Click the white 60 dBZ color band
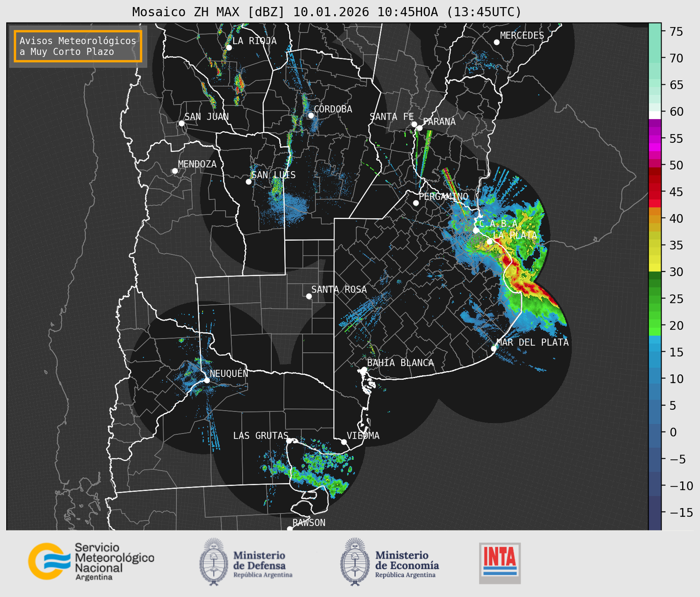 (x=655, y=115)
